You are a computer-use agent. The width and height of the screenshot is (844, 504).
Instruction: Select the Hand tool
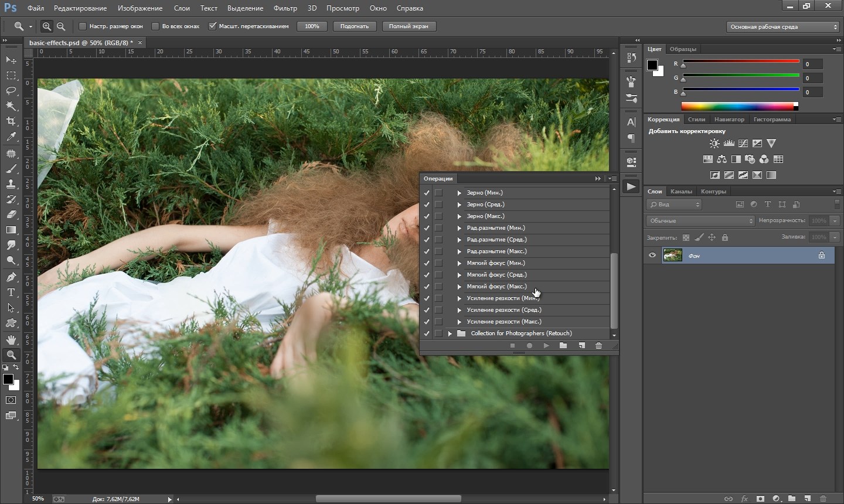coord(11,339)
